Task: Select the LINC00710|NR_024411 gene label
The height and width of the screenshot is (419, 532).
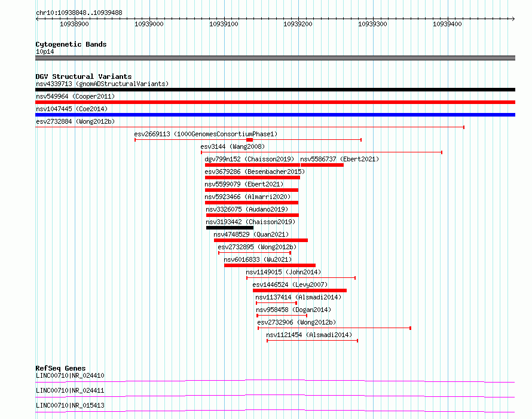Action: [x=70, y=390]
